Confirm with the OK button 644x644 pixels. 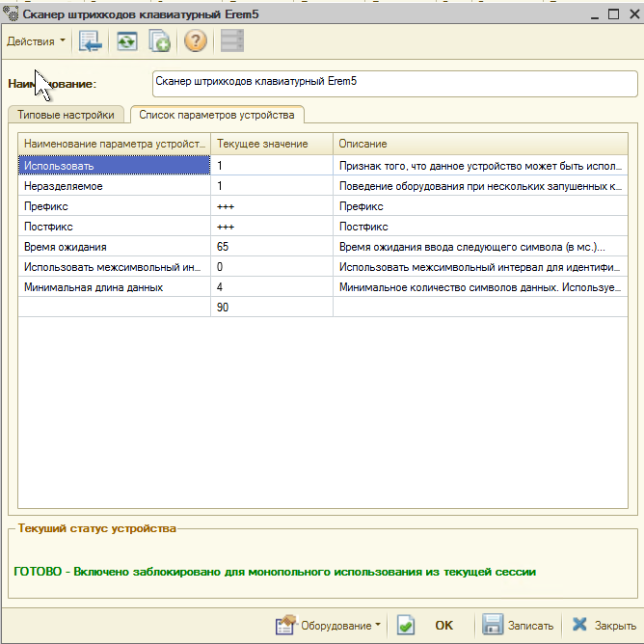click(444, 625)
